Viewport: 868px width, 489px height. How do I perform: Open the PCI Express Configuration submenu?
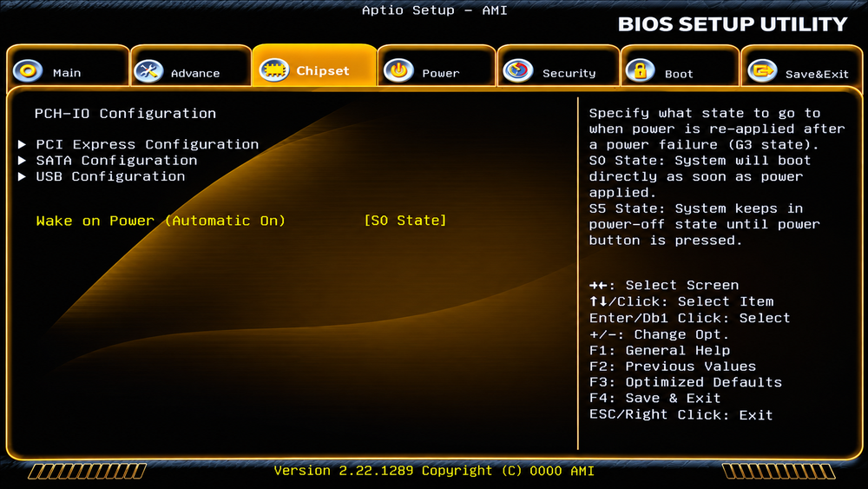click(148, 144)
